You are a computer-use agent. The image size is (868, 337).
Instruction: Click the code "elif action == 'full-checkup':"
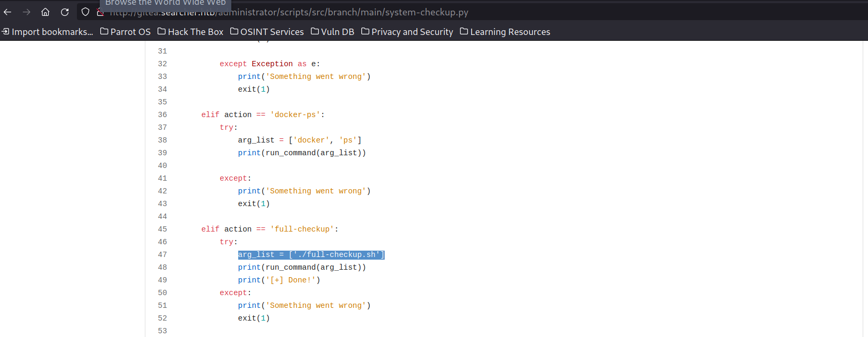pyautogui.click(x=270, y=229)
